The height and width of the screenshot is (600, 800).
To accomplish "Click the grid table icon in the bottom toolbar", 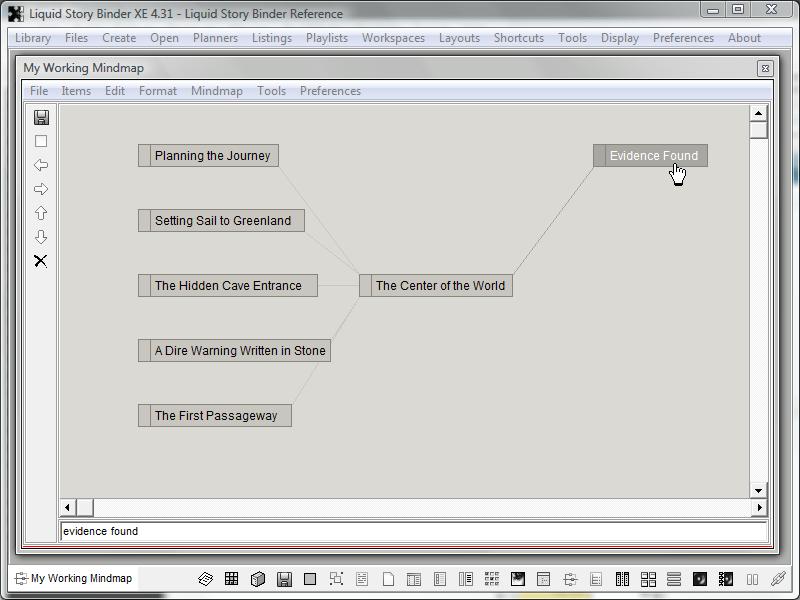I will coord(231,579).
